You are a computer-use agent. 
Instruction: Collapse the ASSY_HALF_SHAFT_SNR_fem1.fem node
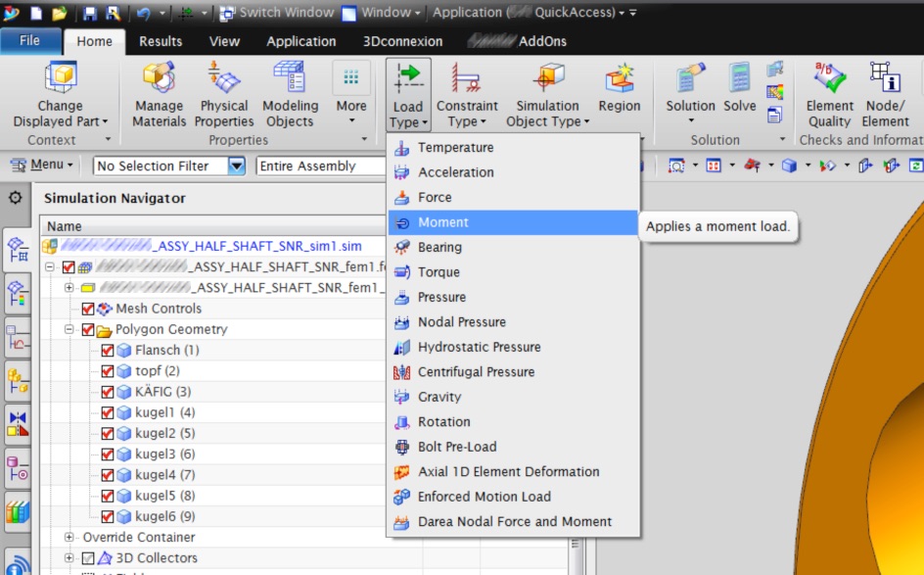(50, 267)
